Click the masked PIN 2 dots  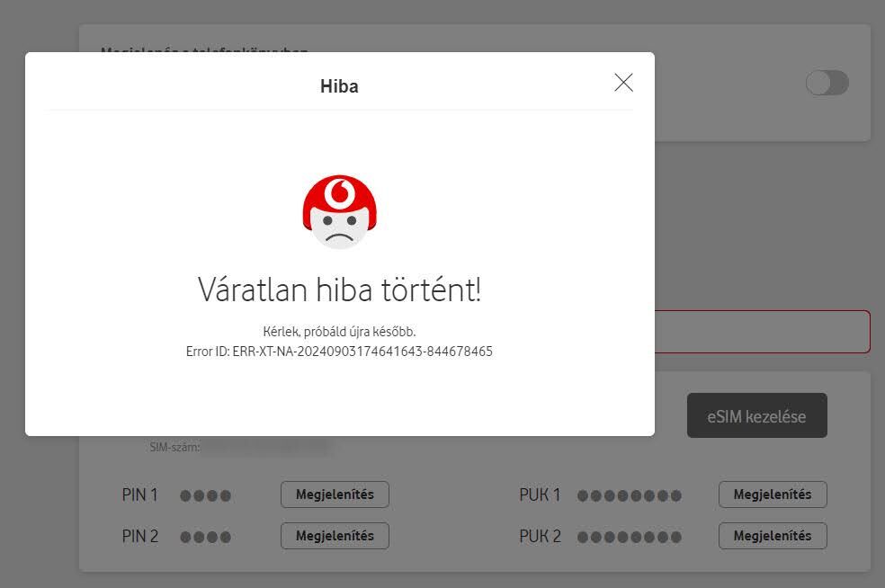[205, 538]
